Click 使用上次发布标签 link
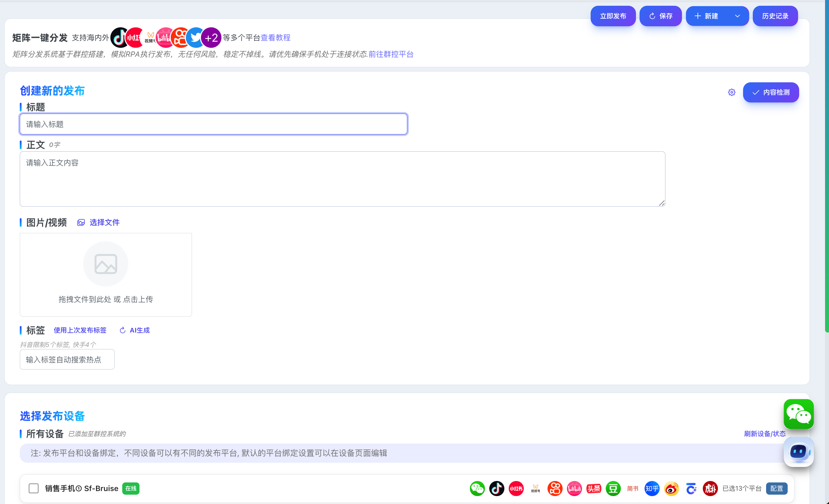 (80, 330)
